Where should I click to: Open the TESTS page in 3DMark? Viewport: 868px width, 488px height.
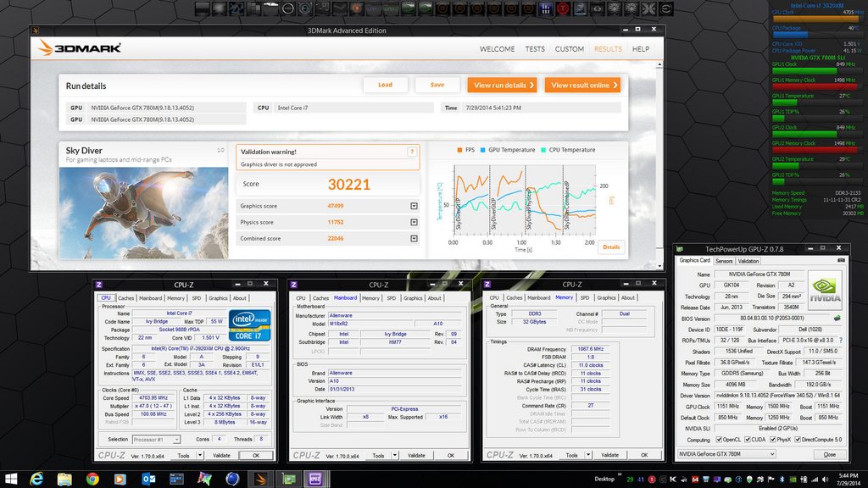tap(535, 48)
